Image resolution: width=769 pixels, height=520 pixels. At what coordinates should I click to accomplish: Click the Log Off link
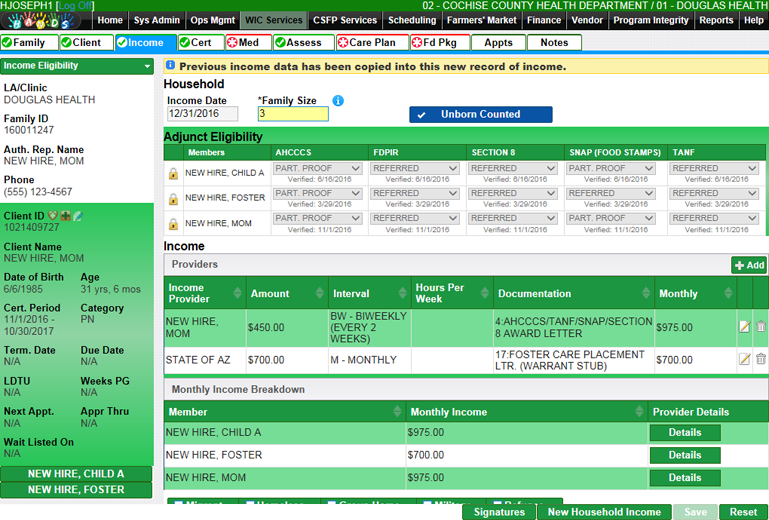(x=73, y=6)
